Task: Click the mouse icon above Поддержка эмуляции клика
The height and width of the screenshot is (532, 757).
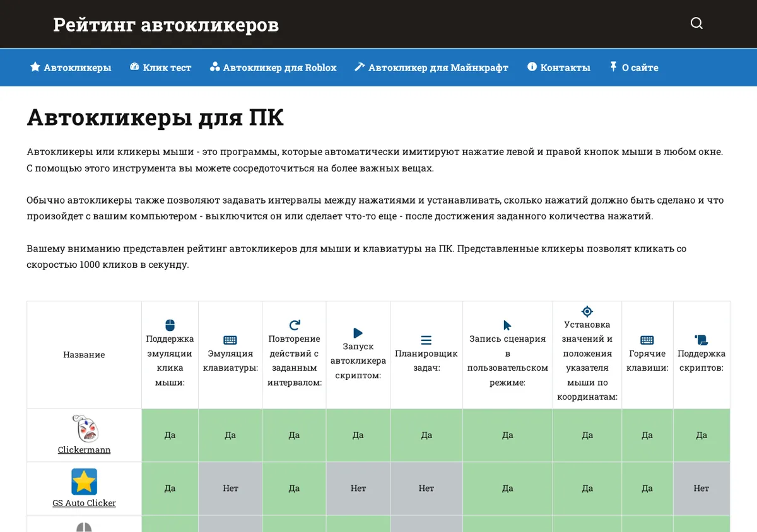Action: pos(170,325)
